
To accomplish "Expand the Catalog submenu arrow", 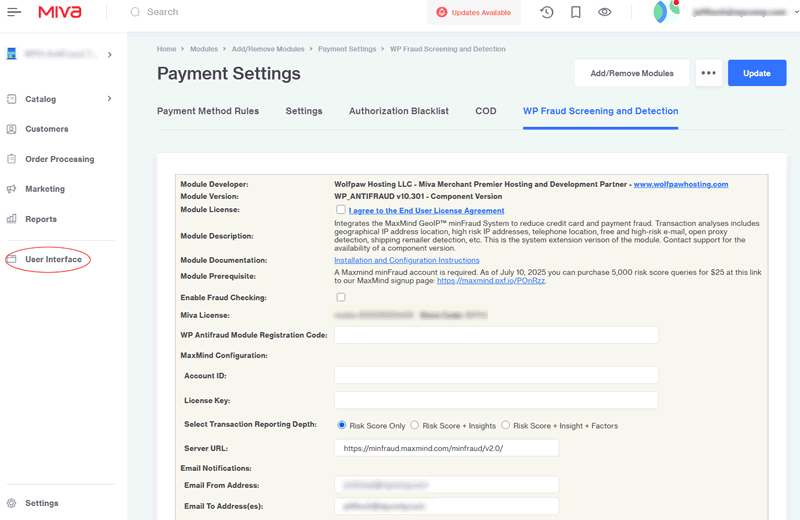I will (110, 98).
